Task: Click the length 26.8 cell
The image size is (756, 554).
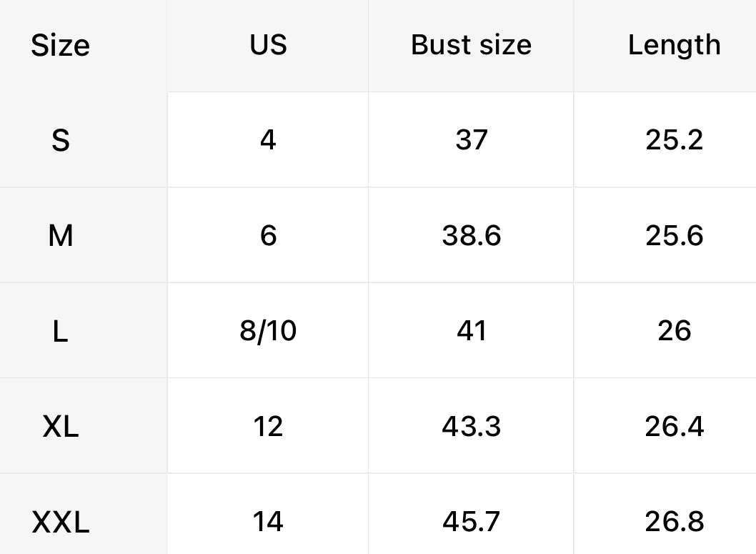Action: [x=674, y=523]
